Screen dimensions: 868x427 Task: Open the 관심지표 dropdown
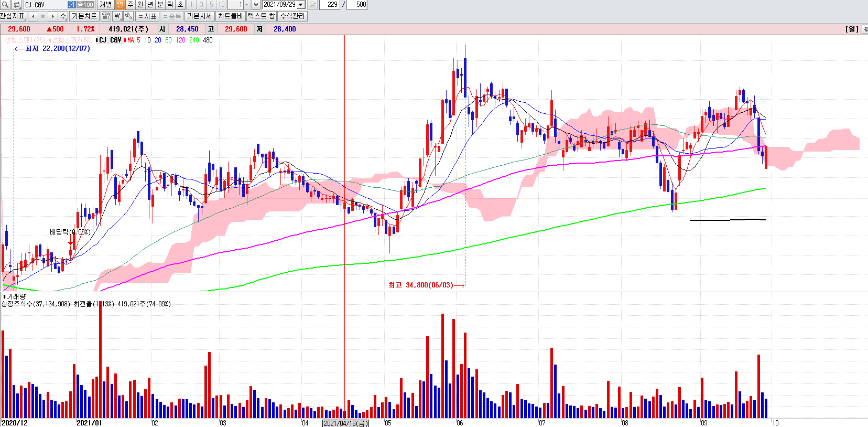(x=13, y=16)
